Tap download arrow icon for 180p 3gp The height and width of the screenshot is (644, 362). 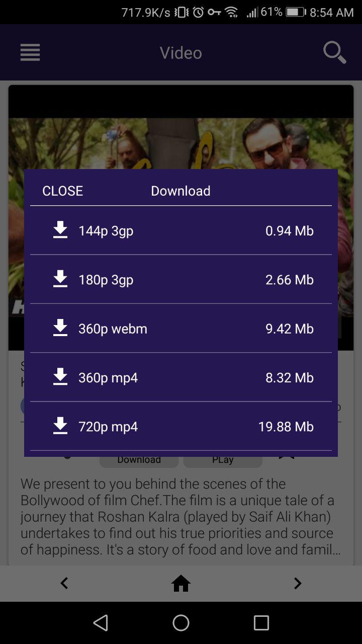pos(60,279)
